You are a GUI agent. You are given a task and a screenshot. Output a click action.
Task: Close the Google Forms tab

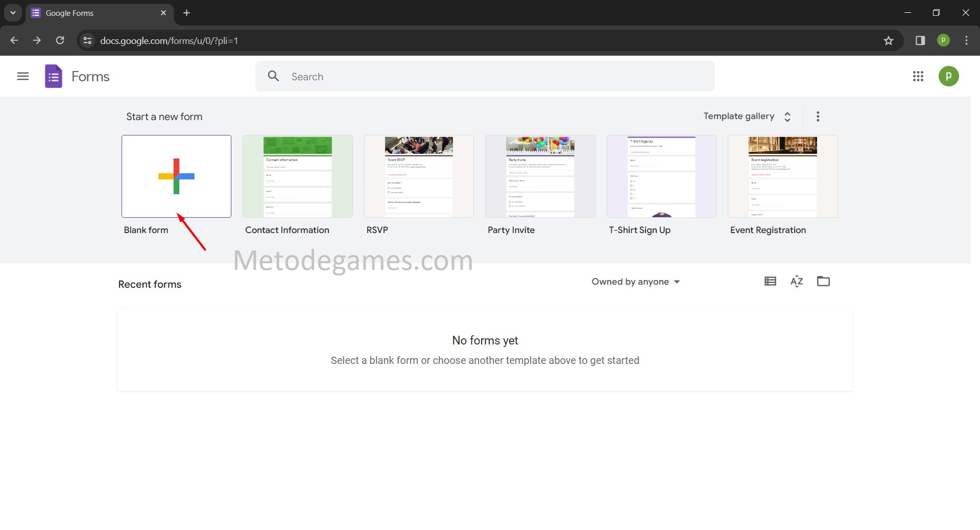(163, 13)
